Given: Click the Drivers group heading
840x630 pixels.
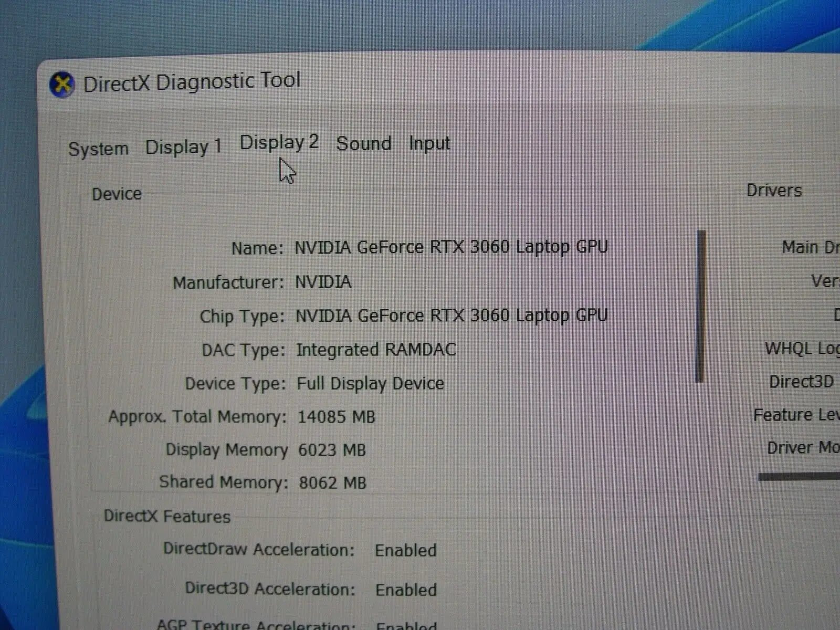Looking at the screenshot, I should pos(774,190).
